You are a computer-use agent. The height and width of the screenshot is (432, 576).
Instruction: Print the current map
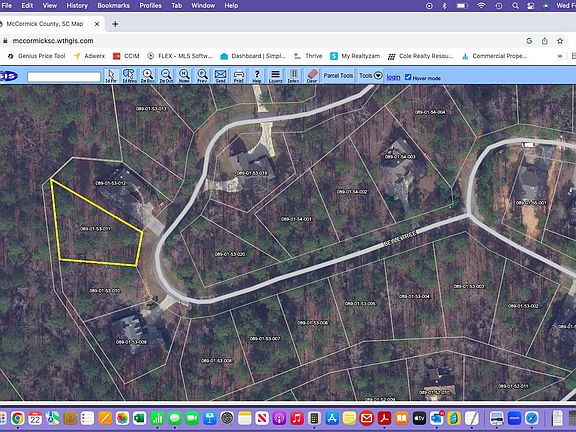(x=239, y=76)
